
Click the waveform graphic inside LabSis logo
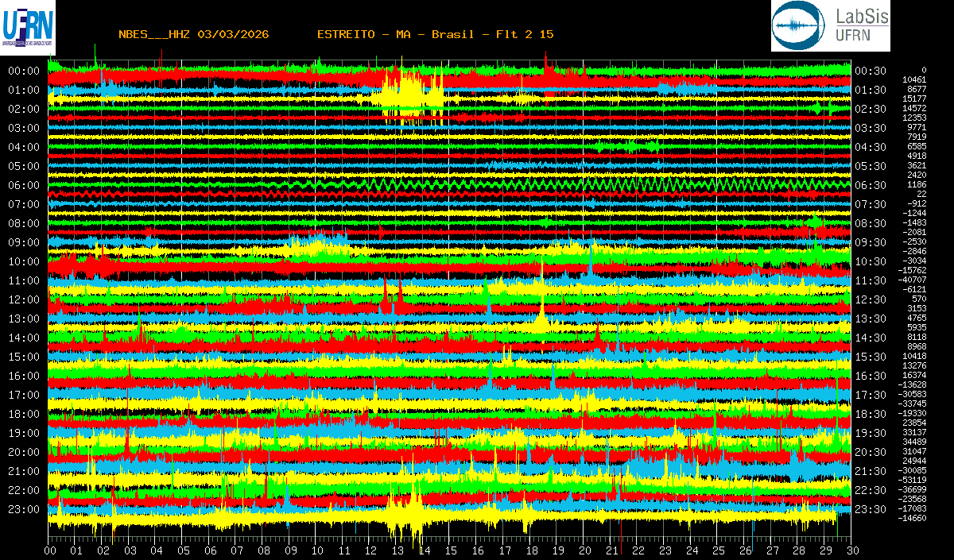(800, 26)
